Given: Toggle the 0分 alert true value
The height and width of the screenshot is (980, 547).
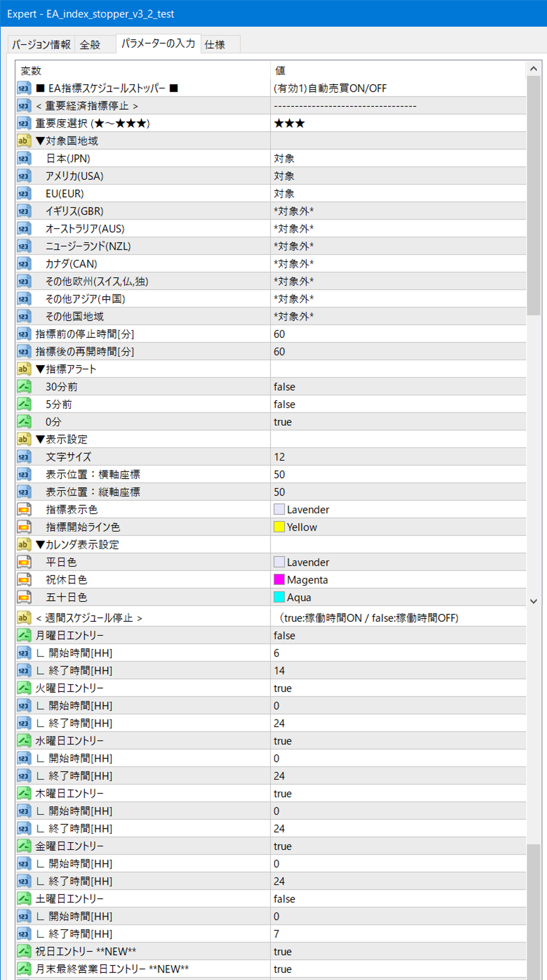Looking at the screenshot, I should click(282, 422).
